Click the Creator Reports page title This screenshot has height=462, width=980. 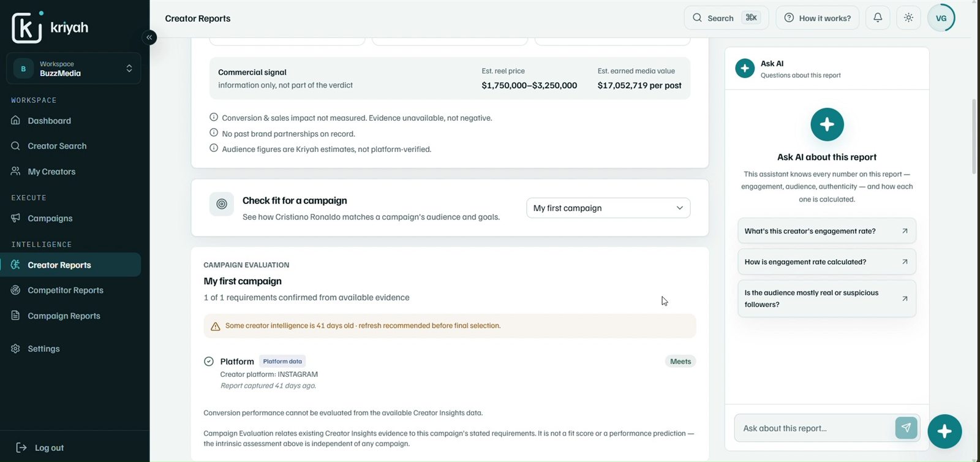point(198,18)
